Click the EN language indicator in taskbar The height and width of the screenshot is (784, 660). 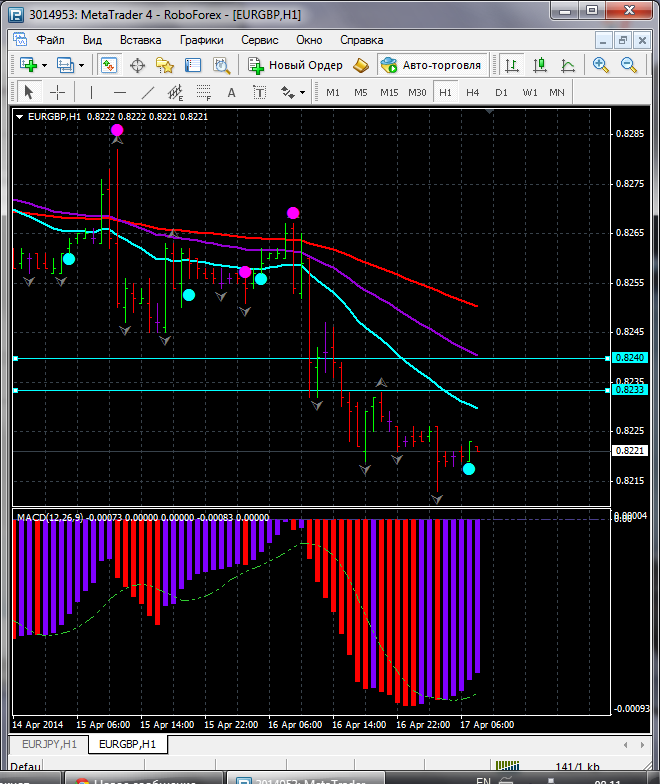[x=483, y=780]
